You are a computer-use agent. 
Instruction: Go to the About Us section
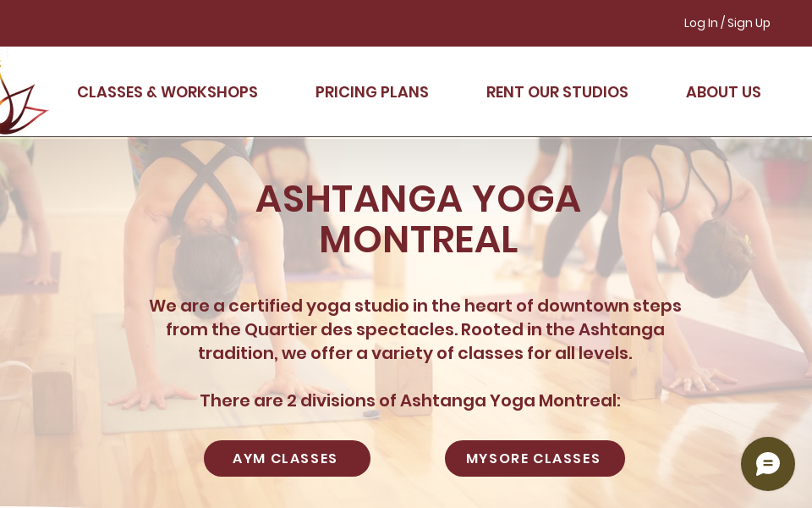click(723, 92)
